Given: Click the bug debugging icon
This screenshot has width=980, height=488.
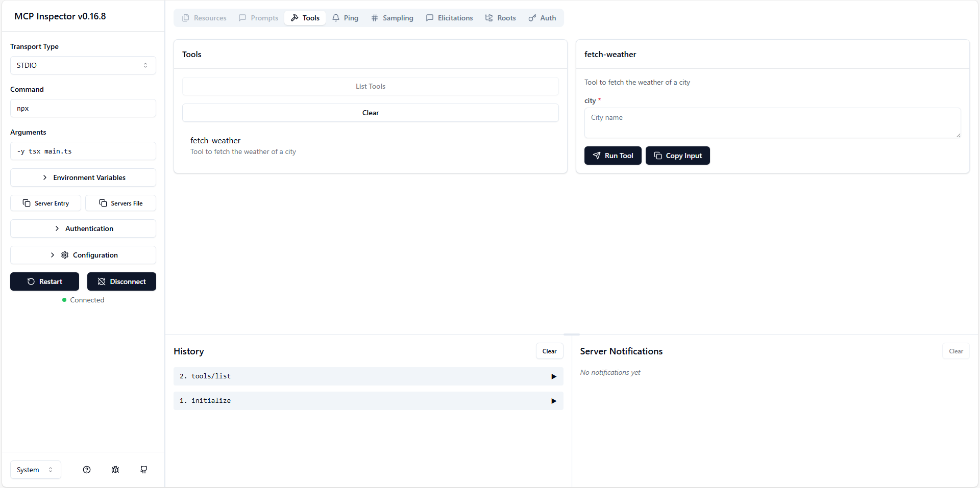Looking at the screenshot, I should (115, 470).
